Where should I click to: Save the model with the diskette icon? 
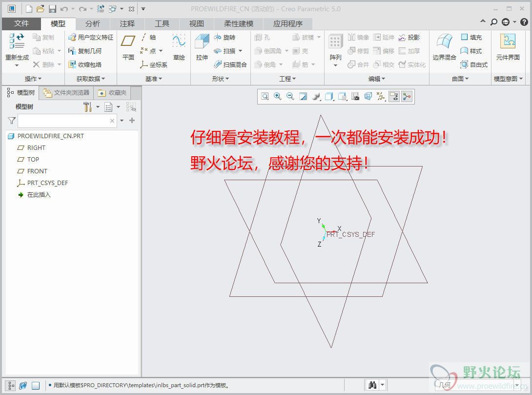52,9
